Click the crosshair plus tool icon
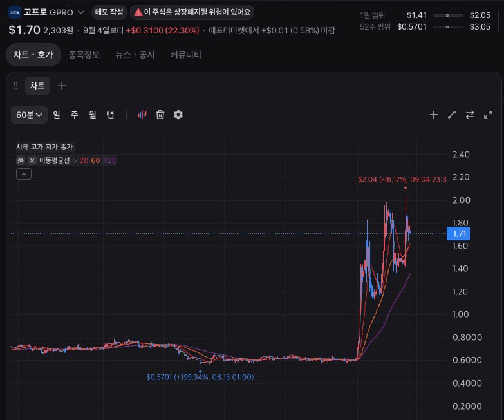The width and height of the screenshot is (504, 420). [x=434, y=115]
